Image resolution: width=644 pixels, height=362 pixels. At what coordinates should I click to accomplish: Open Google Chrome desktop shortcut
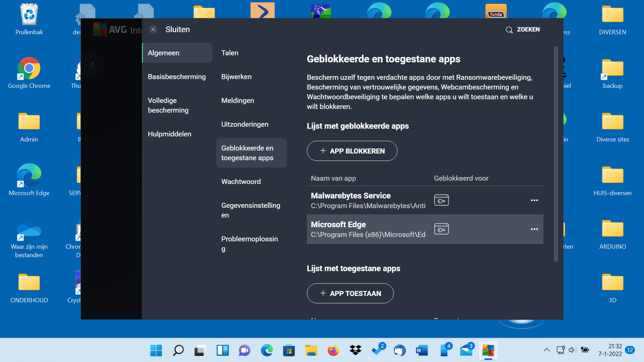coord(29,73)
